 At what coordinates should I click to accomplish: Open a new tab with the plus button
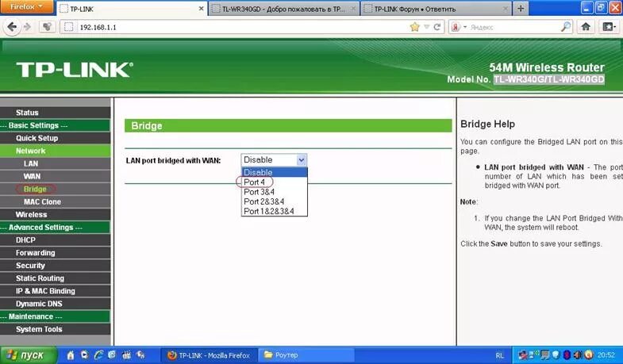pos(521,9)
